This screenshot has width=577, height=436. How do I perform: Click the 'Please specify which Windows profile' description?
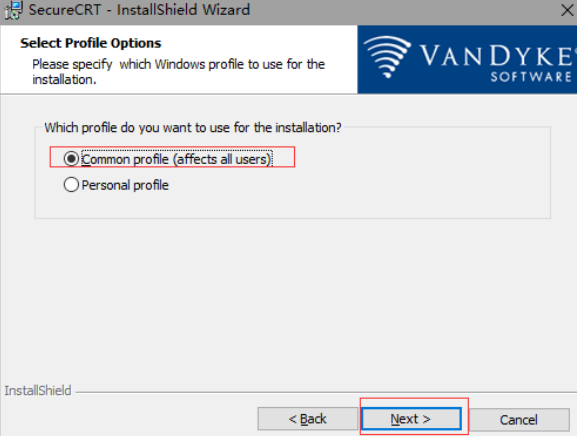pos(178,72)
